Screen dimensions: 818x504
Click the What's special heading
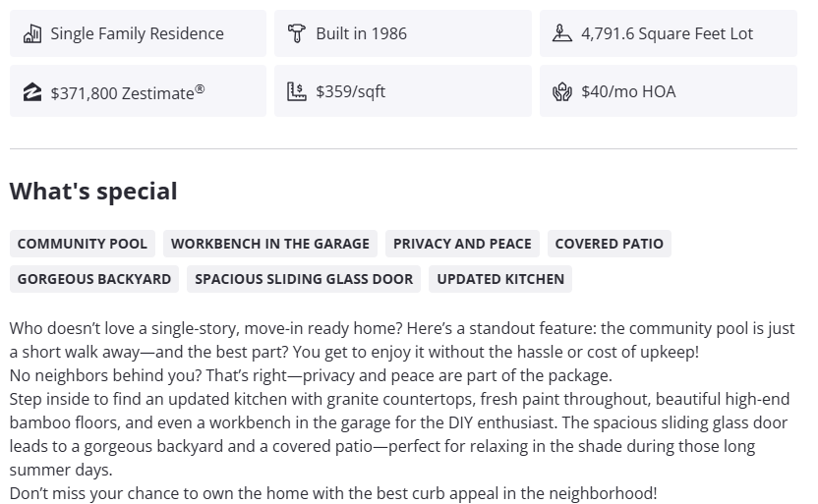tap(93, 192)
